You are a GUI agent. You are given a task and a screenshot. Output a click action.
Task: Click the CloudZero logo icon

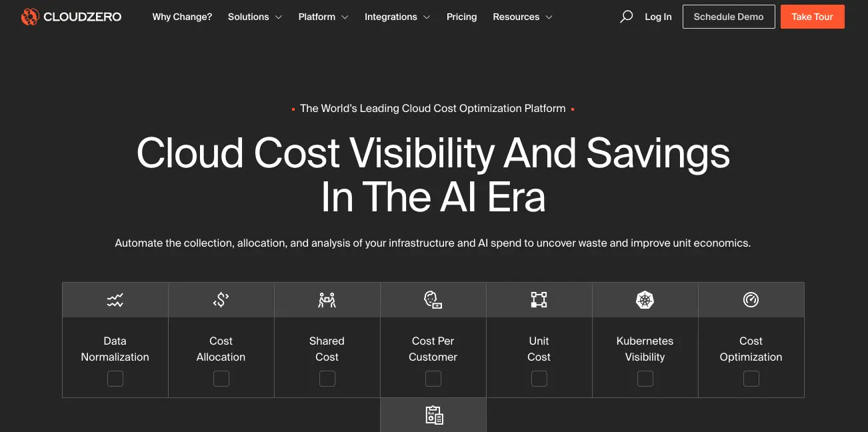coord(30,17)
